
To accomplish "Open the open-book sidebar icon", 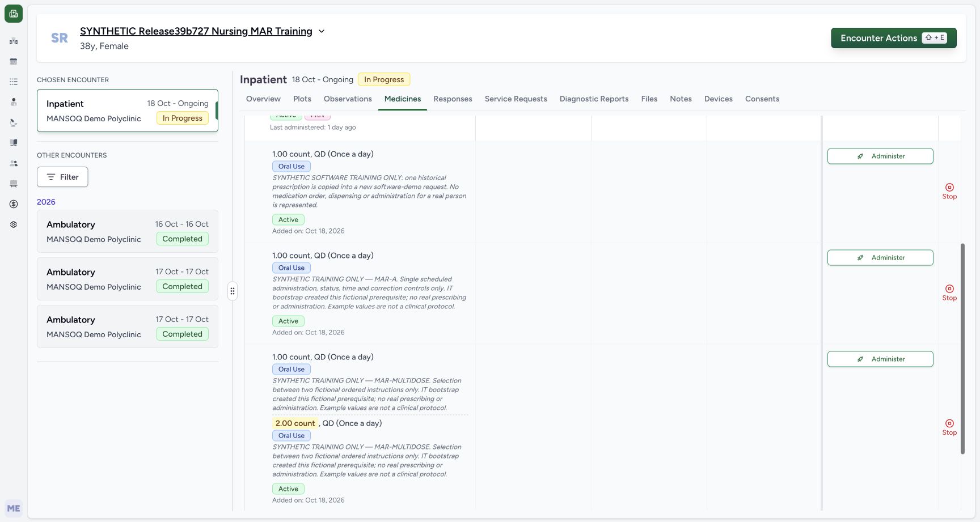I will (14, 143).
